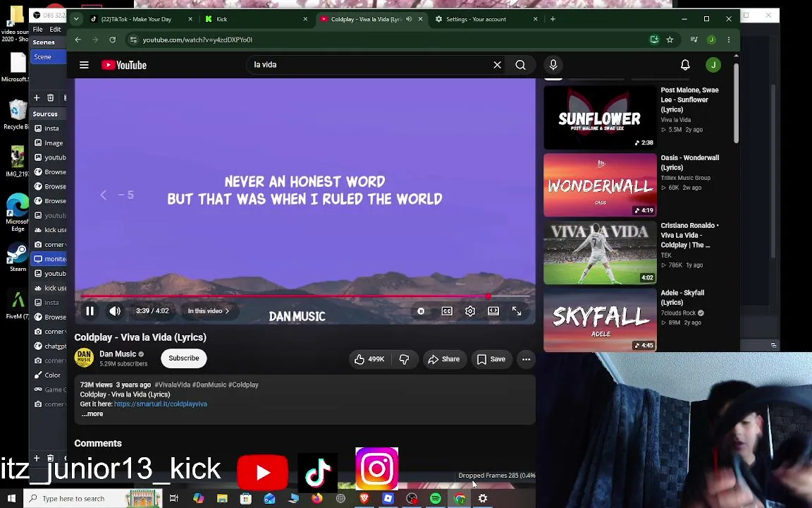Viewport: 812px width, 508px height.
Task: Open the YouTube notifications bell
Action: tap(685, 65)
